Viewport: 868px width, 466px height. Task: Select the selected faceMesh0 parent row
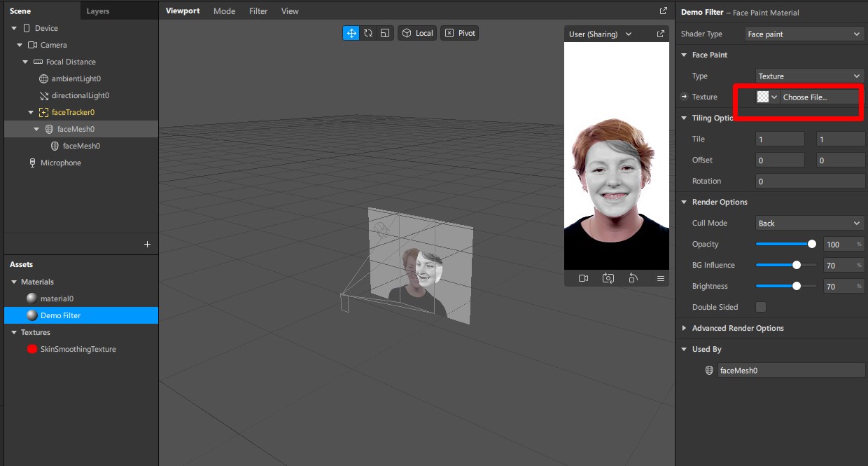click(x=81, y=129)
